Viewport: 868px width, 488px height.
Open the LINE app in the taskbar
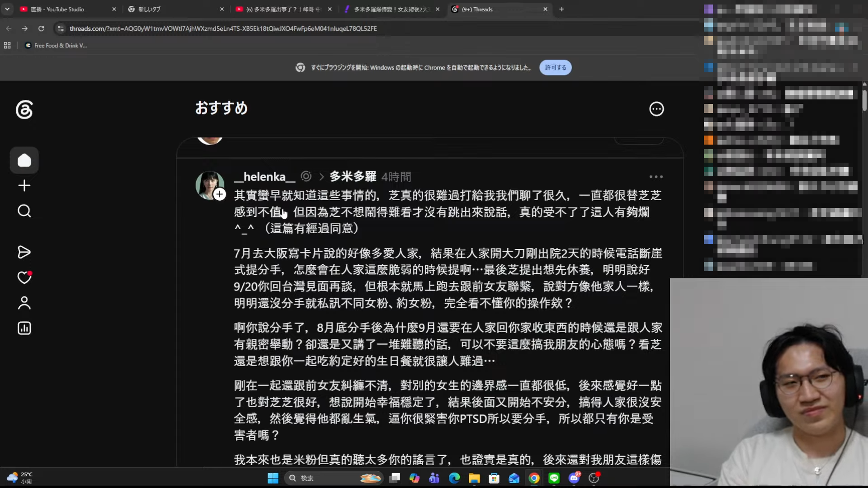pos(554,478)
